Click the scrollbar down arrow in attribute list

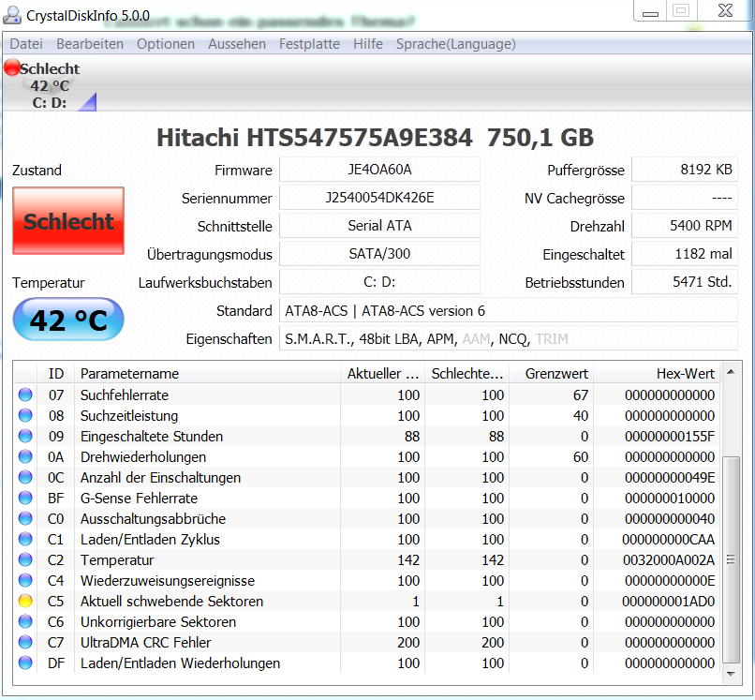click(731, 674)
